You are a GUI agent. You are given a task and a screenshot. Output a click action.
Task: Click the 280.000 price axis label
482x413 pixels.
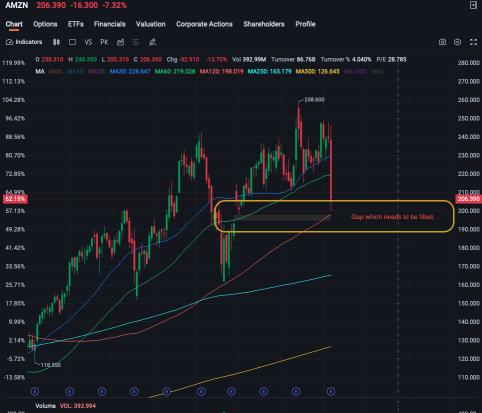469,63
